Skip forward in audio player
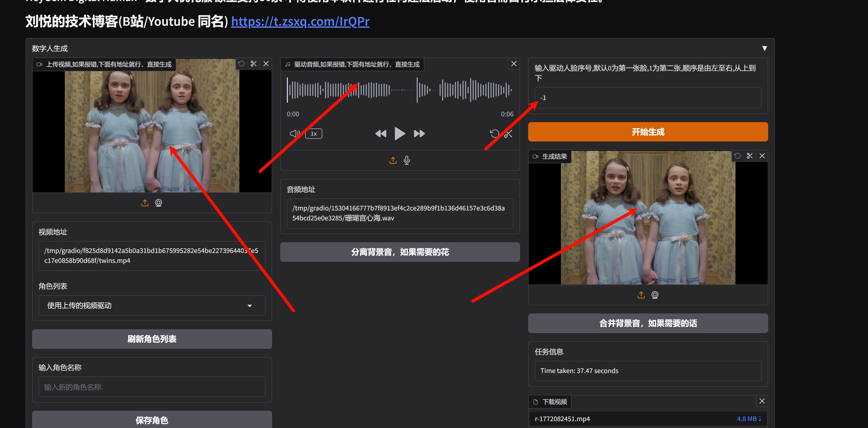 [x=419, y=134]
